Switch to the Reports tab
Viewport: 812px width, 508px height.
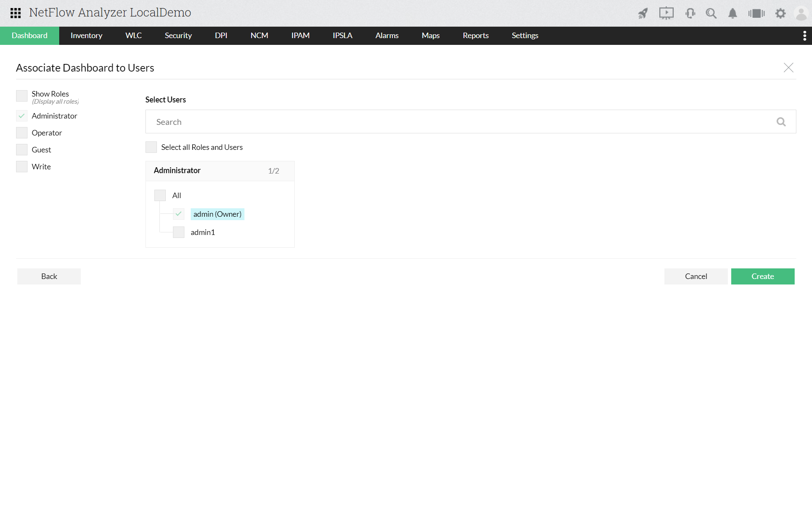[x=475, y=36]
